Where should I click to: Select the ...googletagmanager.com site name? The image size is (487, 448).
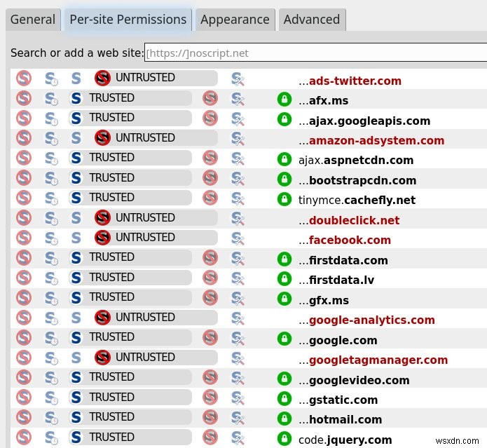pos(373,360)
